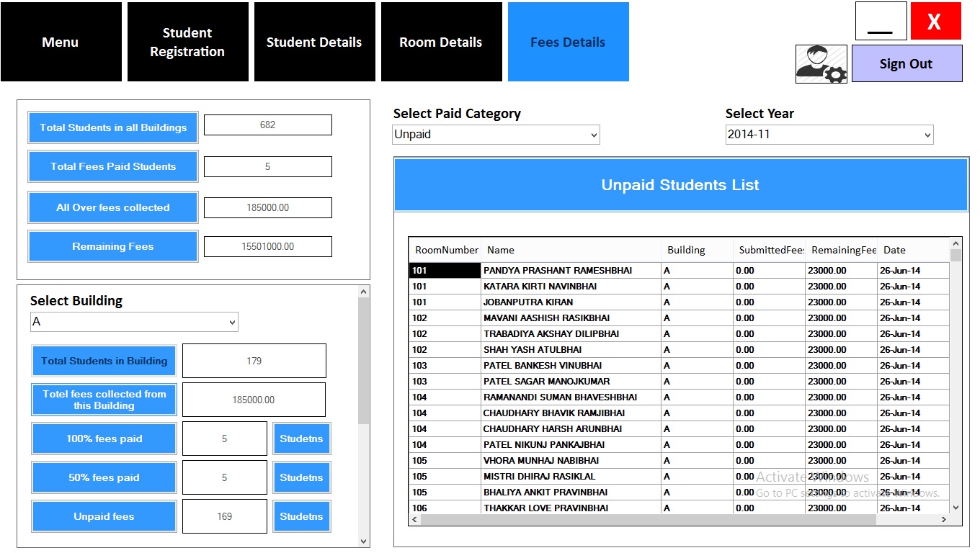Open the Select Paid Category dropdown
The height and width of the screenshot is (553, 980).
coord(495,134)
